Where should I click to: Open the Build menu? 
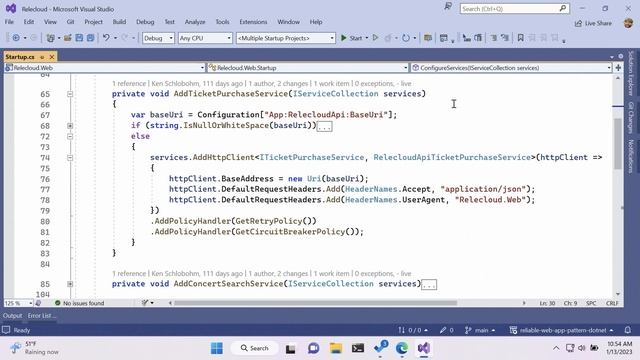[119, 22]
